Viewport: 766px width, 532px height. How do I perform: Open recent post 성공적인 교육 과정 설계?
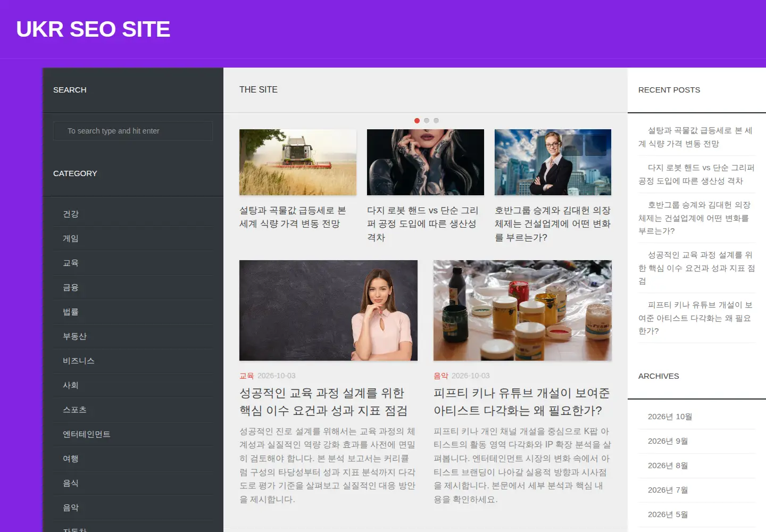tap(696, 268)
